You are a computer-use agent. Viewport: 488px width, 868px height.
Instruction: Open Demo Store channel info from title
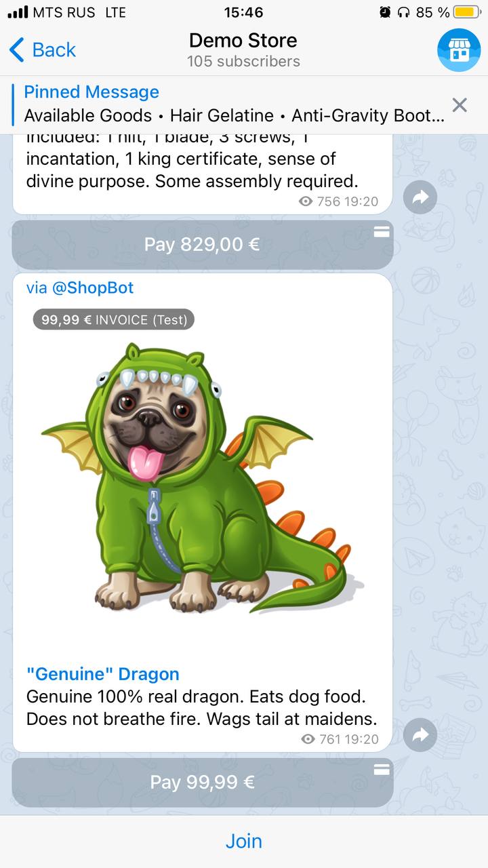(x=243, y=50)
